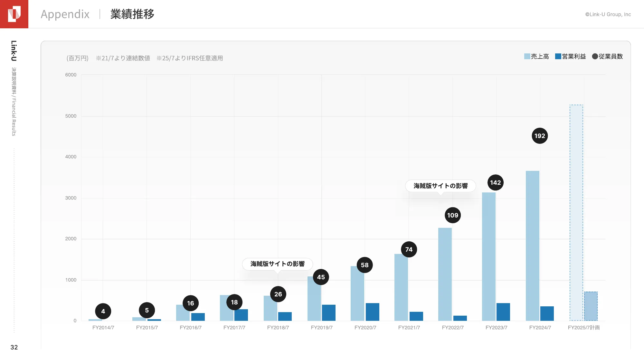Click the 業績推移 page title
The height and width of the screenshot is (362, 644).
(132, 14)
